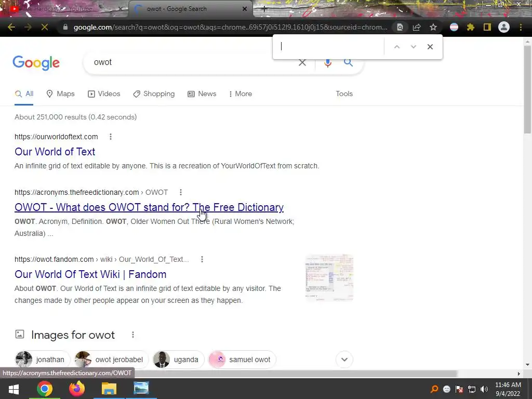Click the Google Lens search icon in address bar

point(400,27)
